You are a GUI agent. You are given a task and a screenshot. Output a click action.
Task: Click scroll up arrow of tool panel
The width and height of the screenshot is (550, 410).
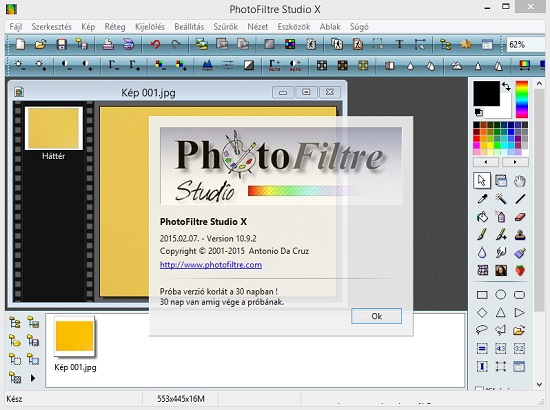point(539,83)
